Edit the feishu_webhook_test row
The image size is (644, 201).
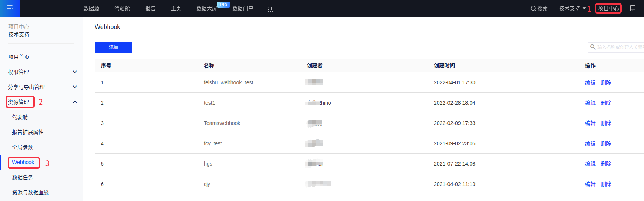tap(590, 82)
